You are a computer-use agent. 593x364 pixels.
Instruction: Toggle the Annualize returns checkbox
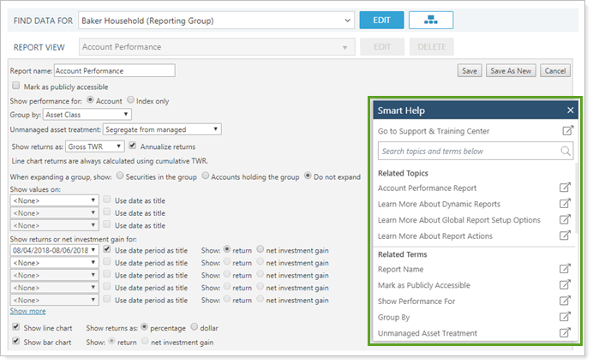coord(133,146)
